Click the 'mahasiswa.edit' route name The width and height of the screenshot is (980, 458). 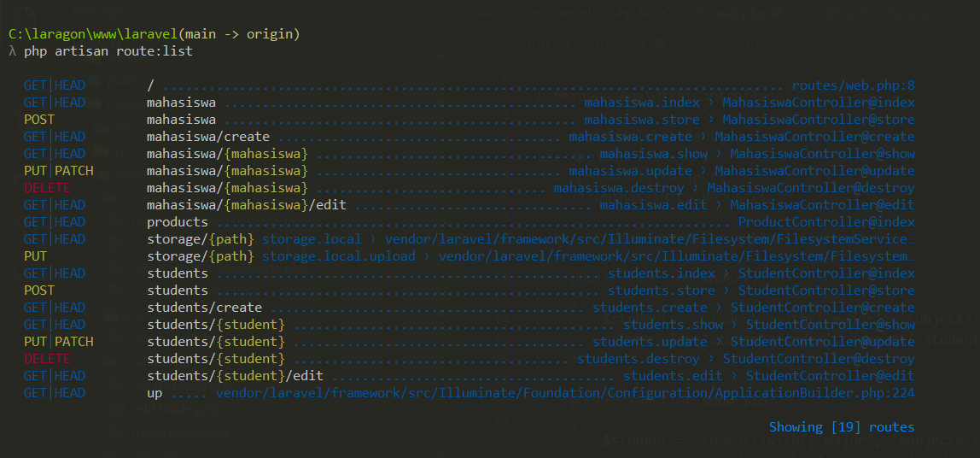654,204
